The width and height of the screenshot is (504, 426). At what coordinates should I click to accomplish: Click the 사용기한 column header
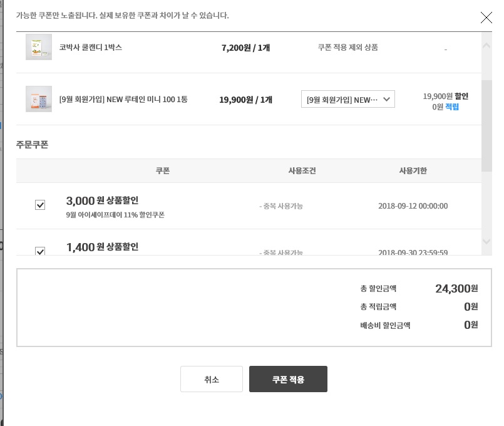coord(413,170)
